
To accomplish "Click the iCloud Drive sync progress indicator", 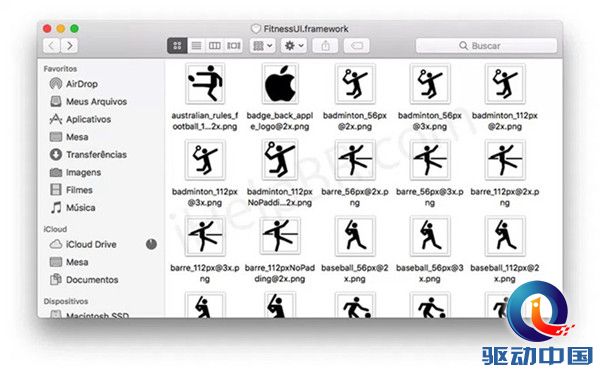I will (x=151, y=244).
